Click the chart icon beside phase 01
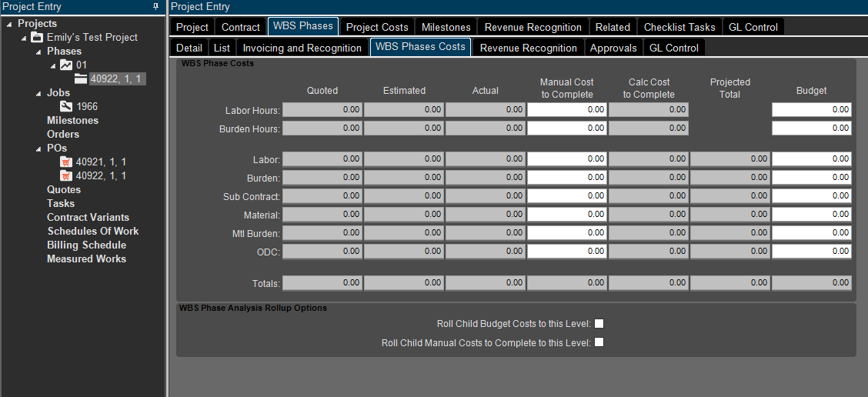The height and width of the screenshot is (397, 868). [x=66, y=65]
